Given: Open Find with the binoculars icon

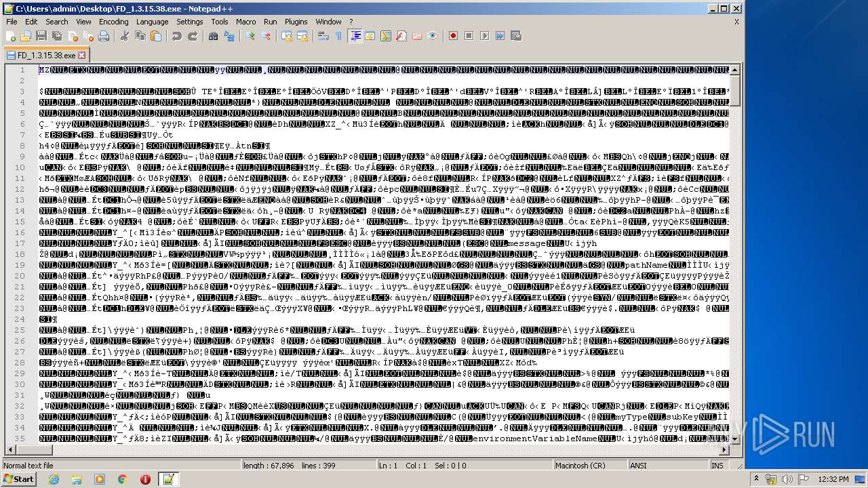Looking at the screenshot, I should point(214,36).
